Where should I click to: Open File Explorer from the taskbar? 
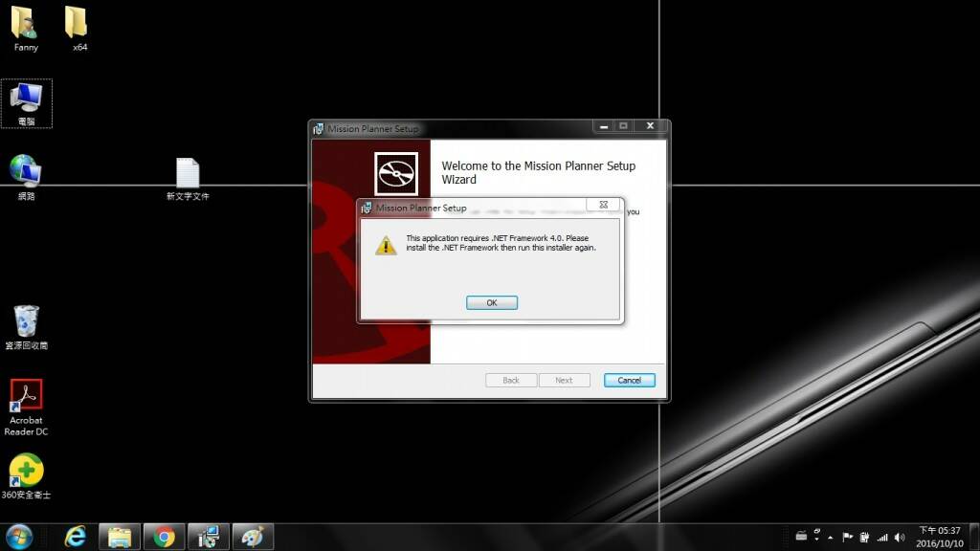point(120,538)
